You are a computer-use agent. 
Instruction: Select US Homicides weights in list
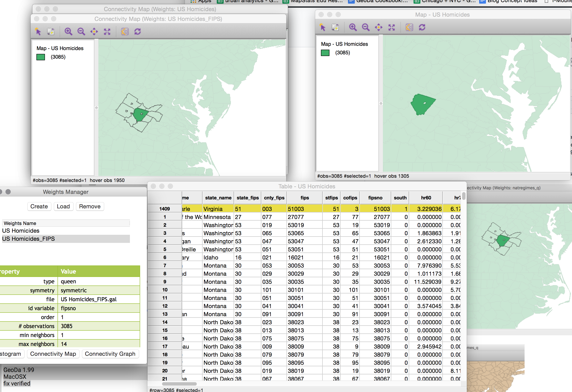[x=21, y=231]
